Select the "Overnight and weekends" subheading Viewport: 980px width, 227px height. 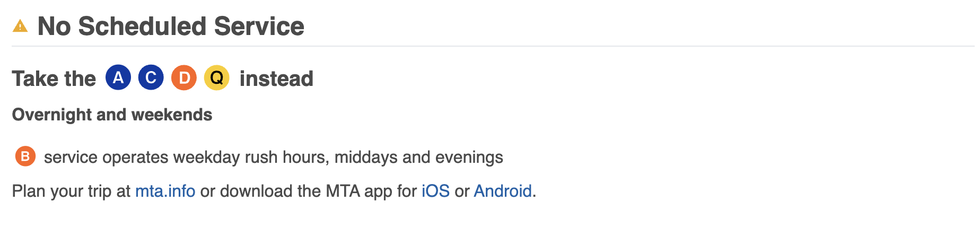click(112, 115)
